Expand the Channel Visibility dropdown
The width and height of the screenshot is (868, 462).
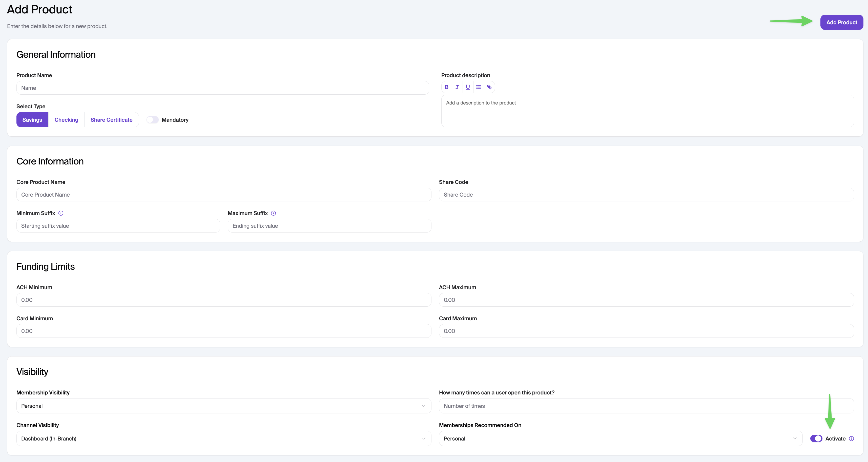tap(223, 438)
